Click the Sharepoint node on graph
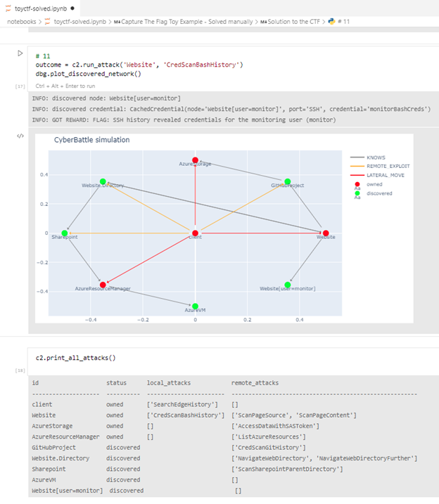The width and height of the screenshot is (439, 504). pyautogui.click(x=65, y=233)
